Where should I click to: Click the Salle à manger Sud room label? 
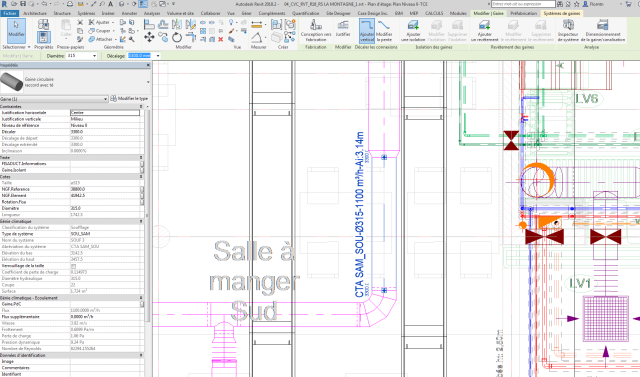coord(254,281)
